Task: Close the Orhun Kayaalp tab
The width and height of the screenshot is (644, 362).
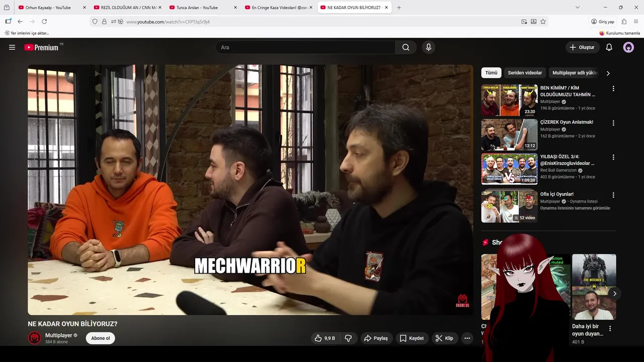Action: pos(85,8)
